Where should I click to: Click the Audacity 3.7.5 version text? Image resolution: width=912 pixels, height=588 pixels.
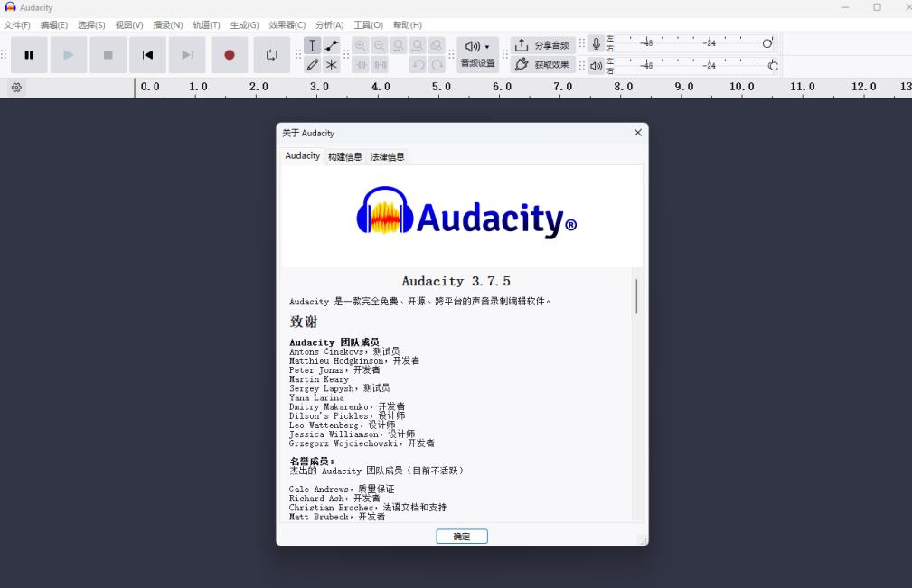click(456, 281)
